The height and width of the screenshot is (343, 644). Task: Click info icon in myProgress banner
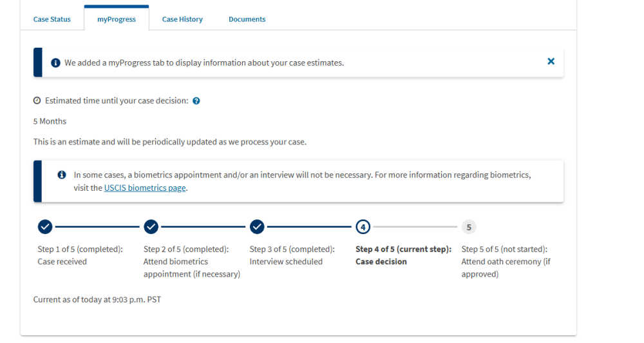(x=56, y=63)
